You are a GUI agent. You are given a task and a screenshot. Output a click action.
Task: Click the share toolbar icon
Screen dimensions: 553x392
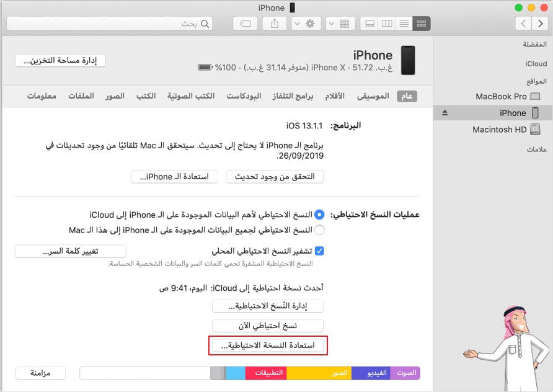pyautogui.click(x=275, y=24)
